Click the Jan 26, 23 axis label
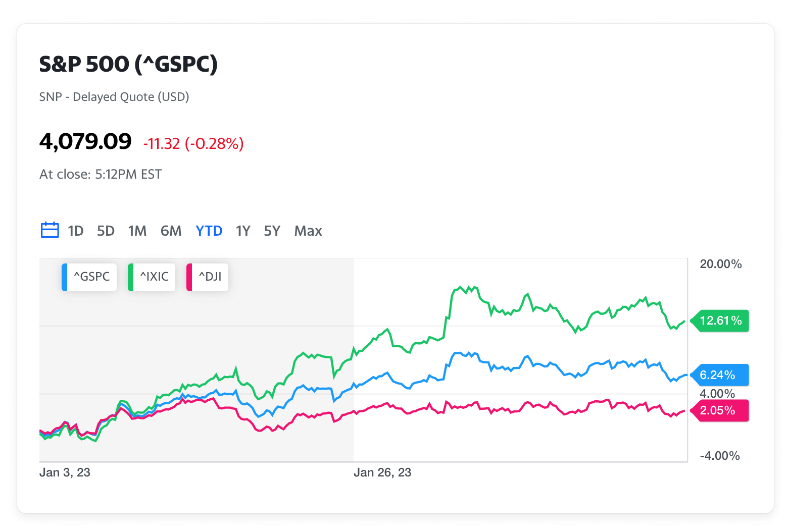787x532 pixels. (x=382, y=472)
